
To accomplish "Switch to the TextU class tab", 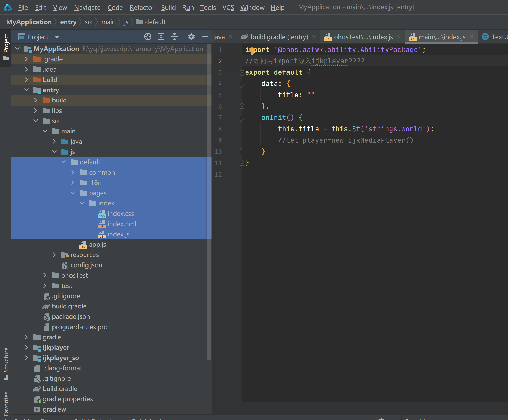I will tap(495, 37).
